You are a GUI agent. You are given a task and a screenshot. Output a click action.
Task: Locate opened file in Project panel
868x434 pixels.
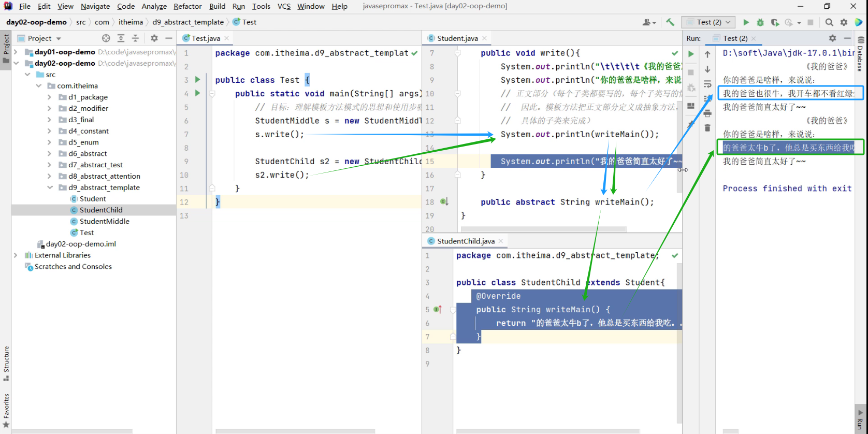106,38
